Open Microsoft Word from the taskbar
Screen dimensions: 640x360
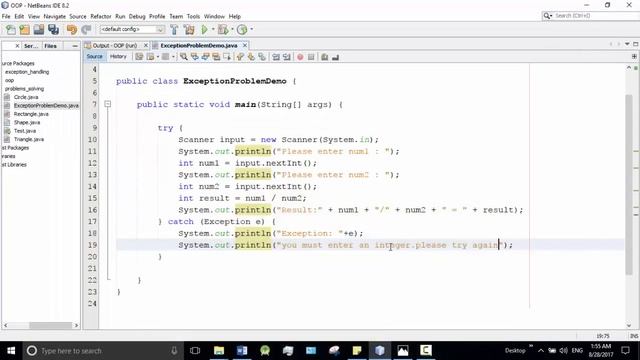pyautogui.click(x=242, y=351)
